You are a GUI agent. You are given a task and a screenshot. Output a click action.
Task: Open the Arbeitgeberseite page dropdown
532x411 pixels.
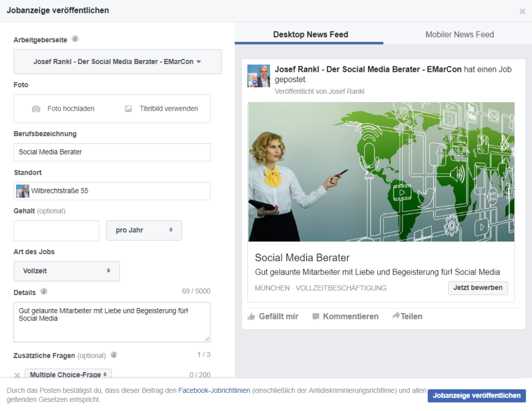pos(117,62)
